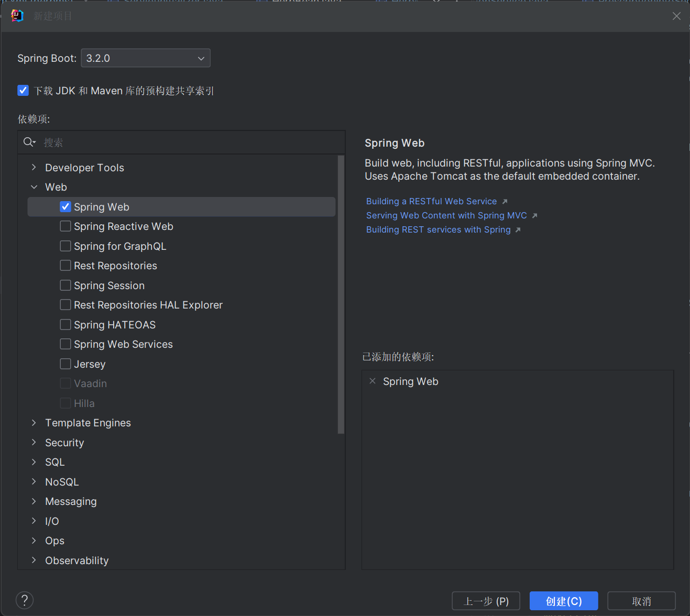Click the search magnifier icon
Image resolution: width=690 pixels, height=616 pixels.
click(29, 142)
